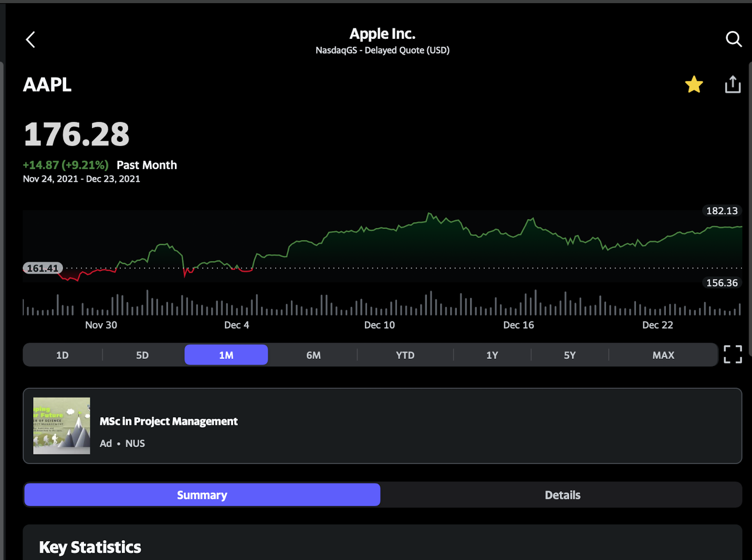
Task: Click the Apple Inc. title
Action: click(382, 34)
